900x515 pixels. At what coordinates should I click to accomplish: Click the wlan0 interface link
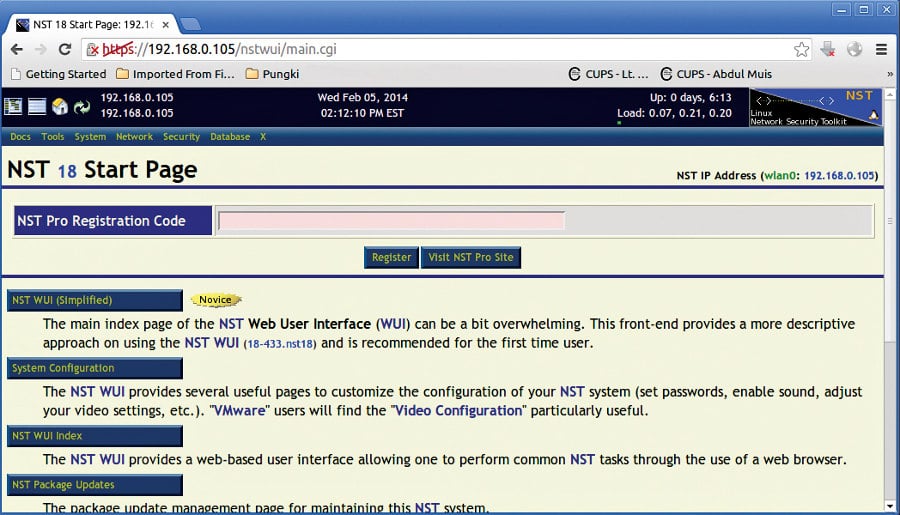coord(779,176)
